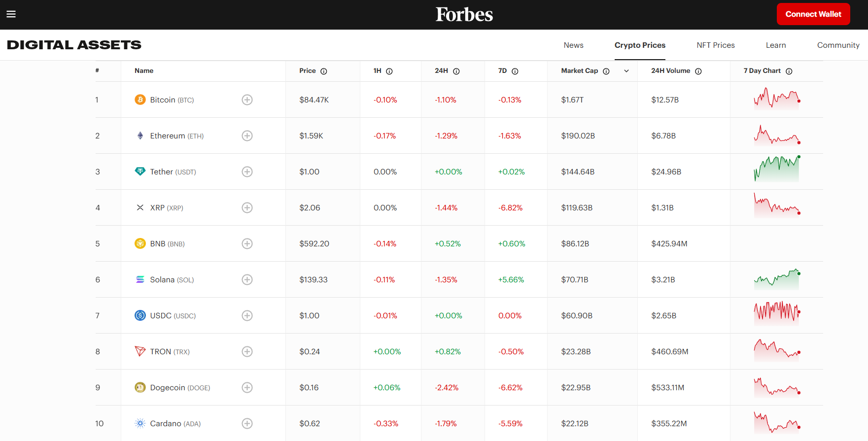Click the Bitcoin coin icon
The height and width of the screenshot is (441, 868).
tap(140, 100)
